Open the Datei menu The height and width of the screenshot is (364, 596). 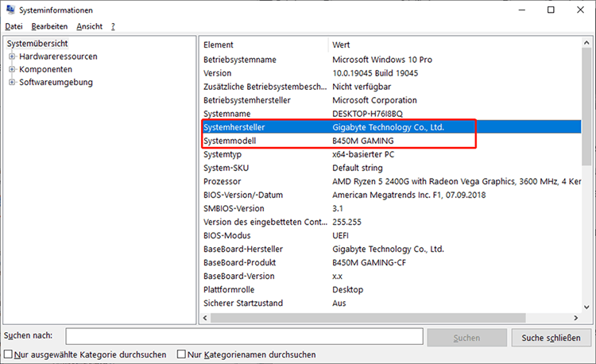click(14, 26)
